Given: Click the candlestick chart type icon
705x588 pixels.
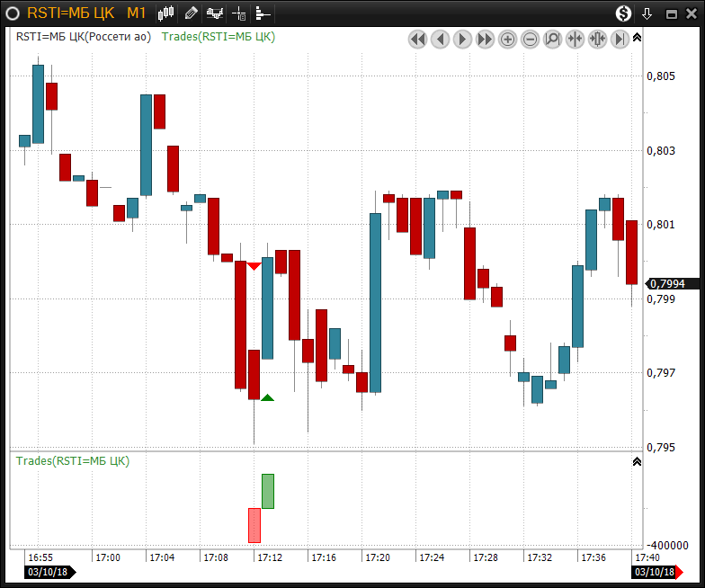Looking at the screenshot, I should (166, 13).
